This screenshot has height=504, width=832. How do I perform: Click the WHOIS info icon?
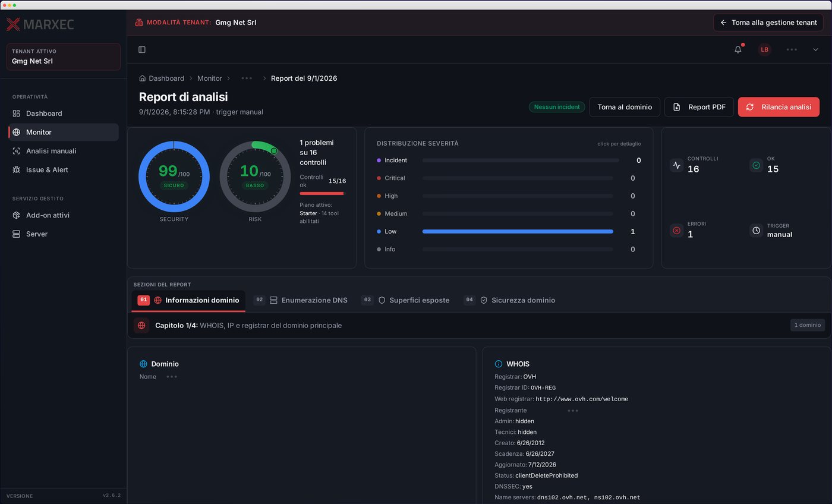coord(499,364)
